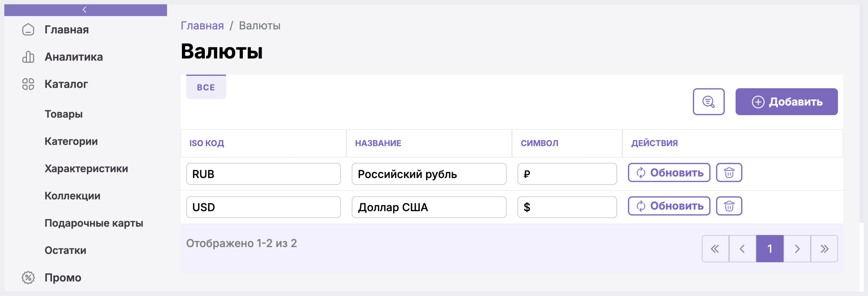Click the plus icon in Добавить
Screen dimensions: 868x296
[x=758, y=102]
